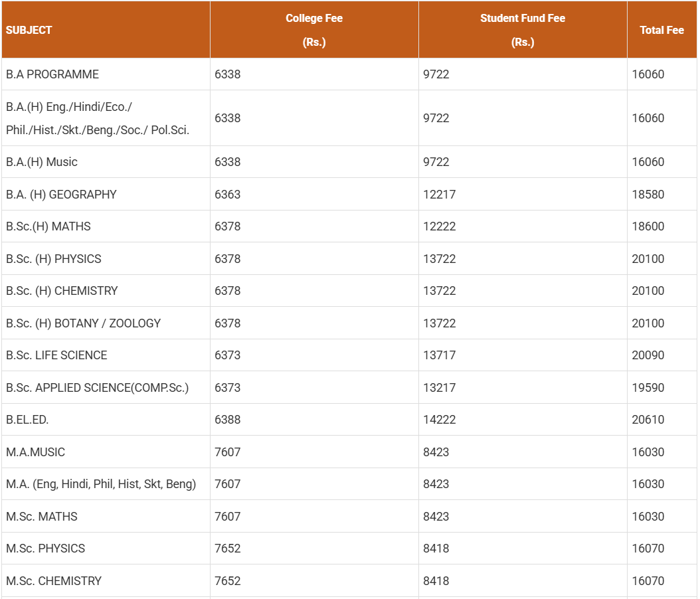The width and height of the screenshot is (700, 599).
Task: Click the B.EL.ED. college fee 6388
Action: 228,420
